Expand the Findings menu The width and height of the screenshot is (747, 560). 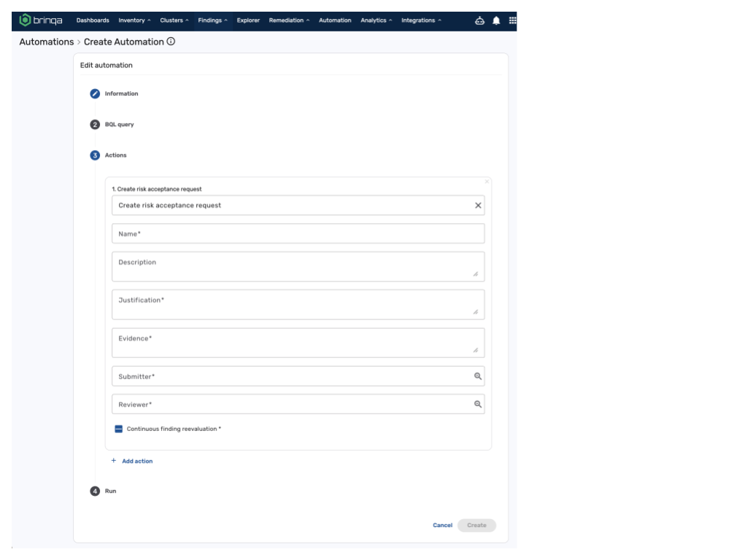coord(212,20)
